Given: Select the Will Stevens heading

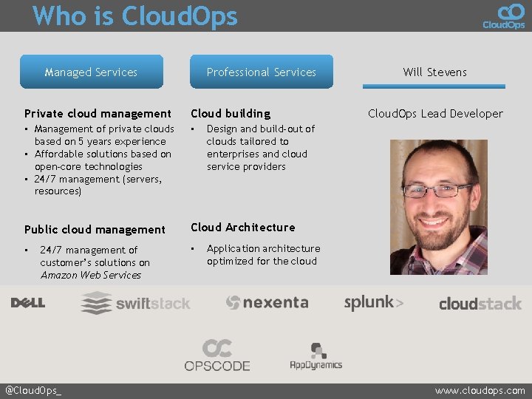Looking at the screenshot, I should (x=434, y=72).
